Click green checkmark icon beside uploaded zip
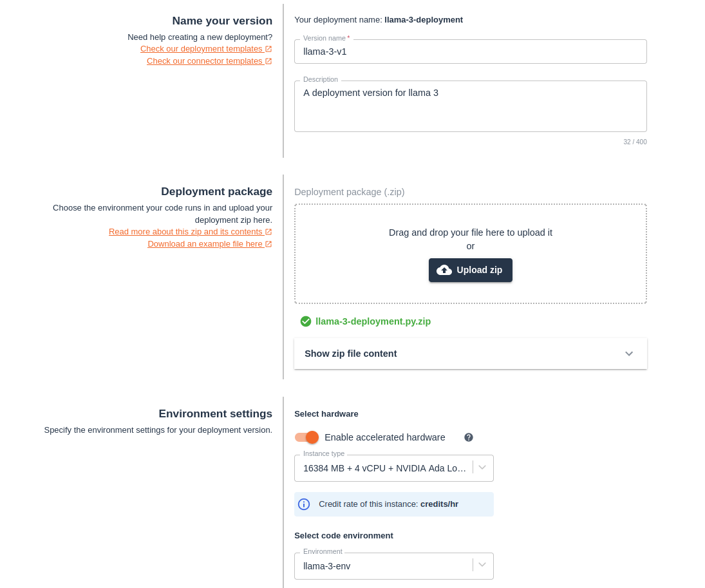The height and width of the screenshot is (588, 705). click(x=306, y=321)
